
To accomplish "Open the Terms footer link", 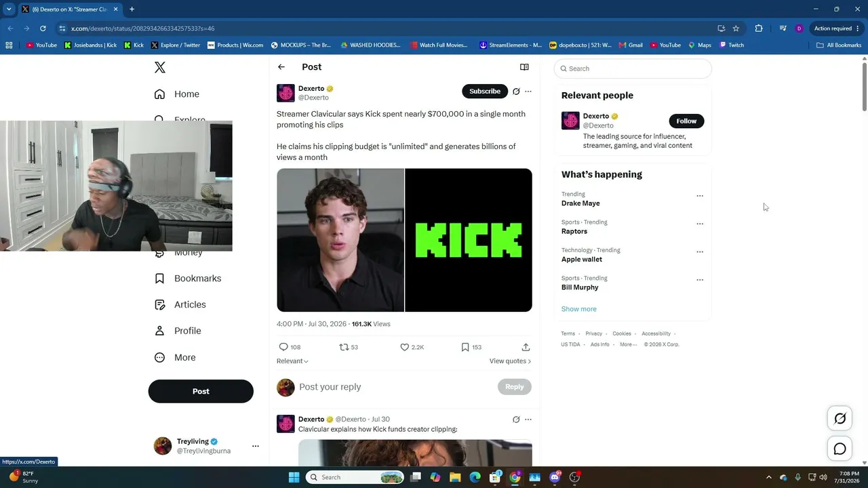I will click(568, 333).
